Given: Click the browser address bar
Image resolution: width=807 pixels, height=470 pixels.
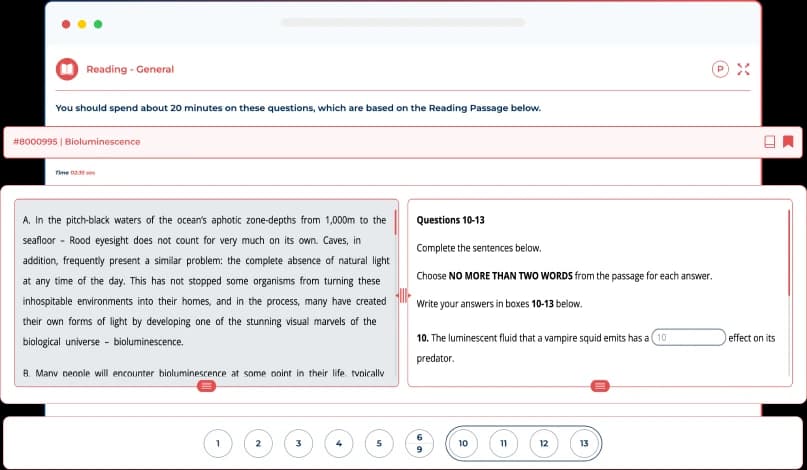Looking at the screenshot, I should [403, 22].
